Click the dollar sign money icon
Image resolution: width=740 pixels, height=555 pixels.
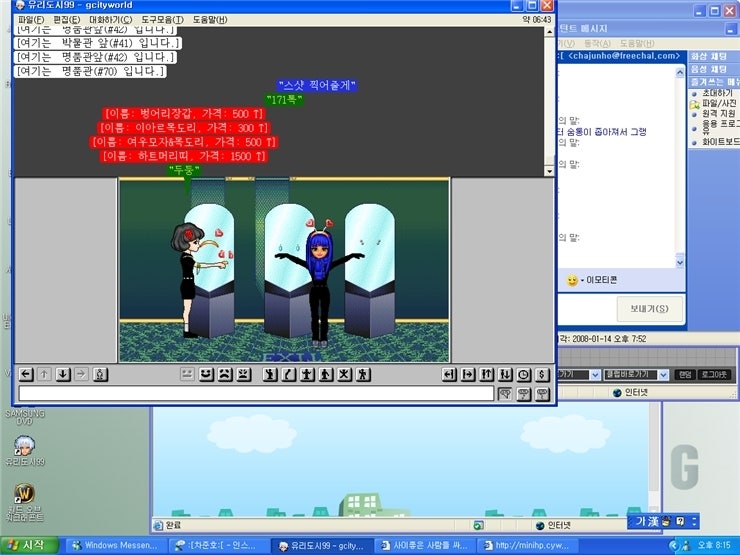coord(541,374)
